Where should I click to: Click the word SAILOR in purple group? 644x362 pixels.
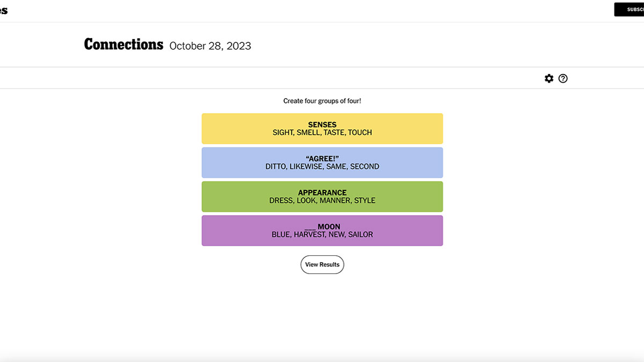point(361,234)
